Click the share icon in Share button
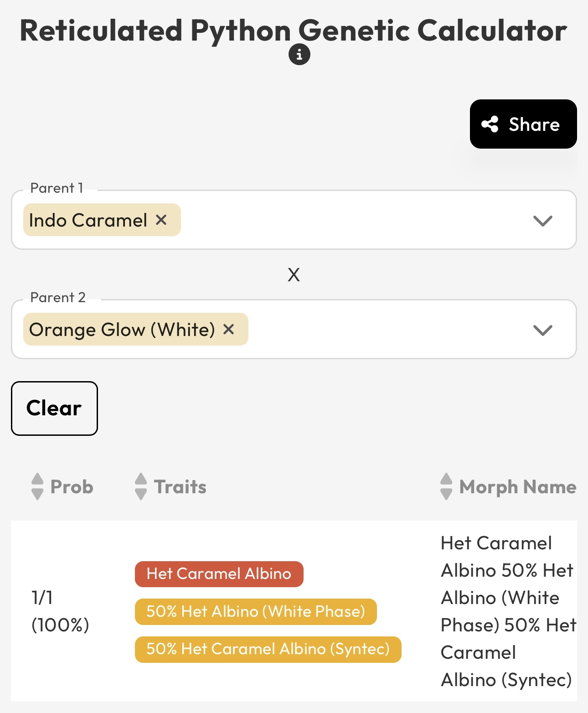Image resolution: width=588 pixels, height=713 pixels. pyautogui.click(x=490, y=124)
